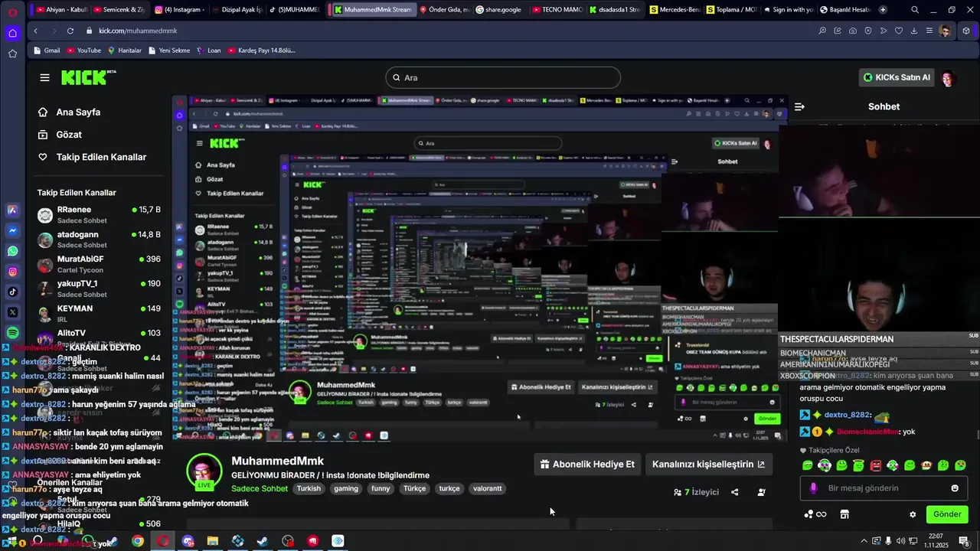Open the Gözat browse page

click(60, 134)
